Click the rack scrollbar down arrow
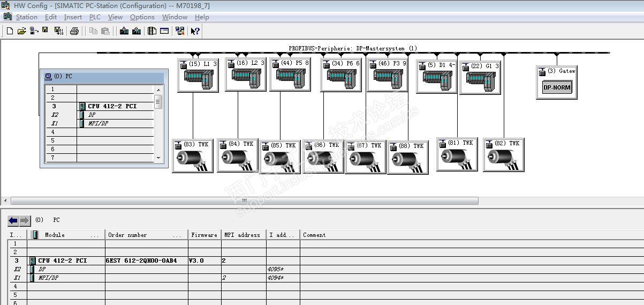The image size is (644, 305). [158, 158]
